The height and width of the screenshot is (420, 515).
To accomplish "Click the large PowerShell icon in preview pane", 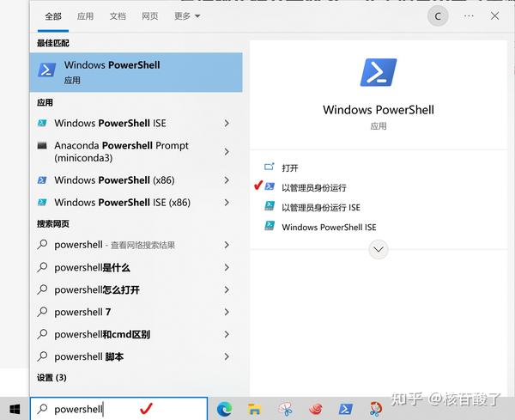I will (x=379, y=72).
